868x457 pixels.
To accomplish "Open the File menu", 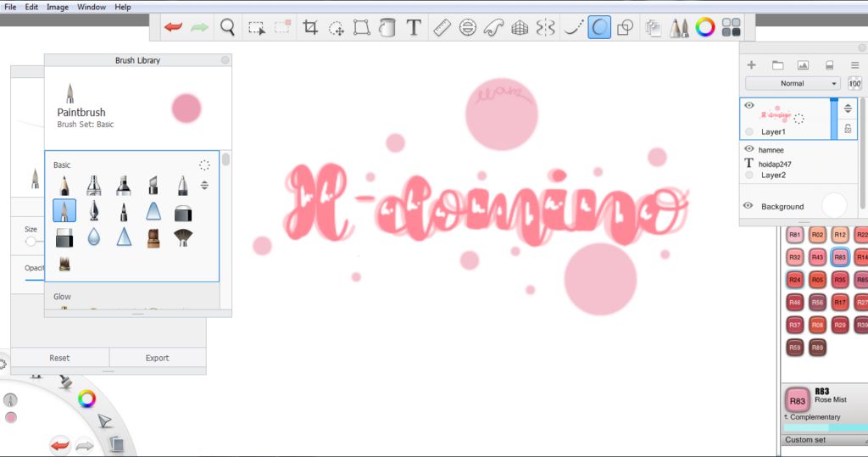I will point(10,7).
